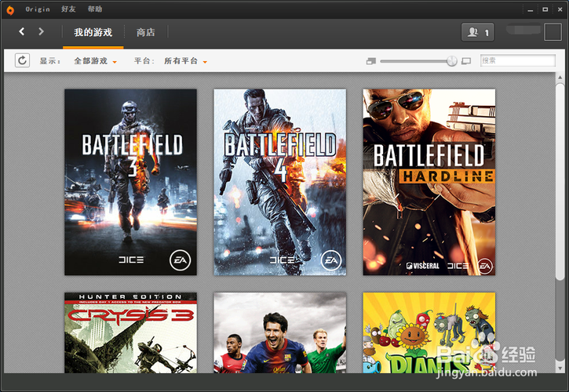Select the Battlefield Hardline game cover
Screen dimensions: 569x392
[429, 182]
